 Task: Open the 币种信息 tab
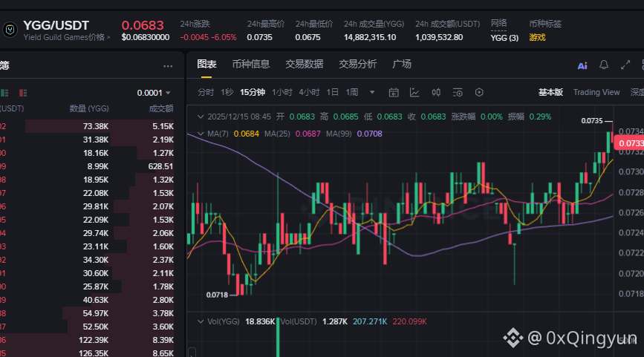tap(251, 65)
